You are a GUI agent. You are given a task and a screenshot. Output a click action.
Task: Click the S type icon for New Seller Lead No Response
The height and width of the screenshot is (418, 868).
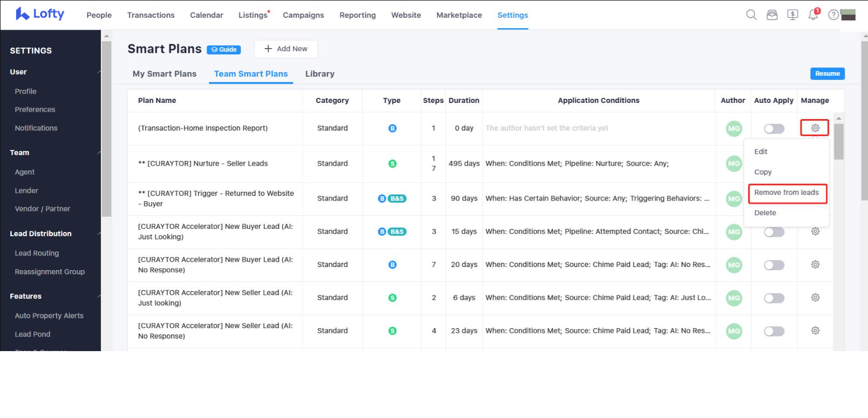point(392,331)
